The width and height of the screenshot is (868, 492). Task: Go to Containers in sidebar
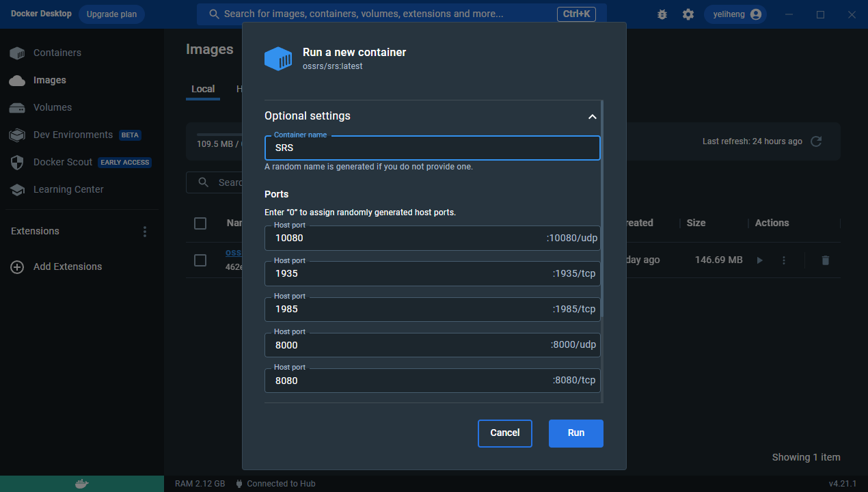tap(57, 53)
